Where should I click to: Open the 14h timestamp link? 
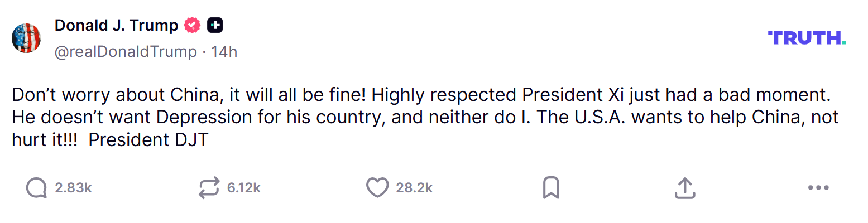(x=224, y=52)
